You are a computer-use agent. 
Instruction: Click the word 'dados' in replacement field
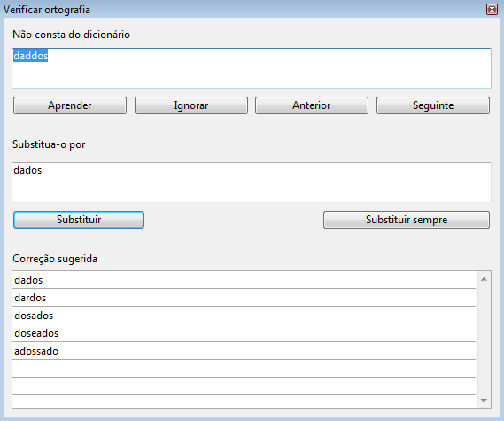pos(27,170)
